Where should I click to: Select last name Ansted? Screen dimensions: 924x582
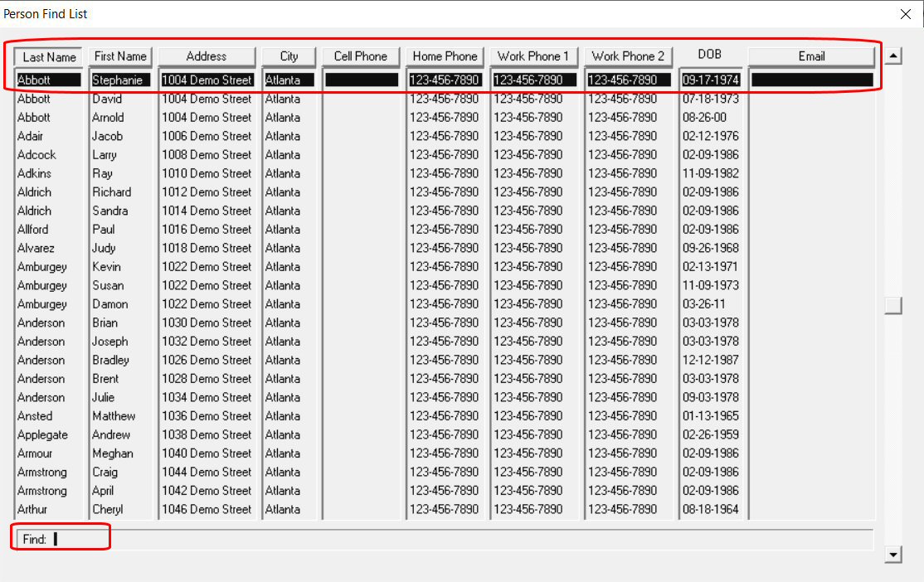(x=35, y=416)
